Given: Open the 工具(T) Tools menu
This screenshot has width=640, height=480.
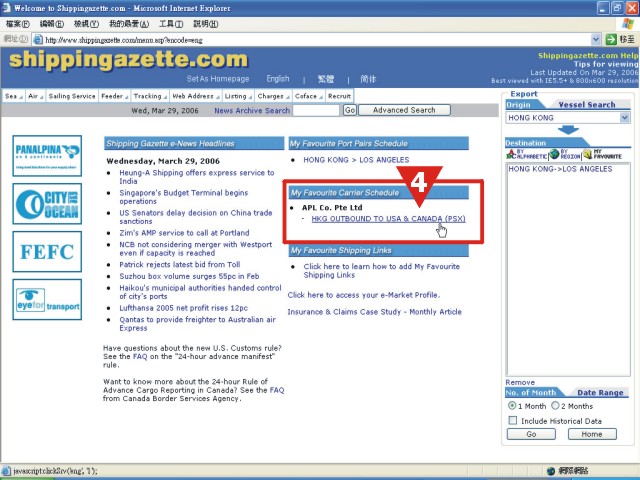Looking at the screenshot, I should [x=171, y=24].
